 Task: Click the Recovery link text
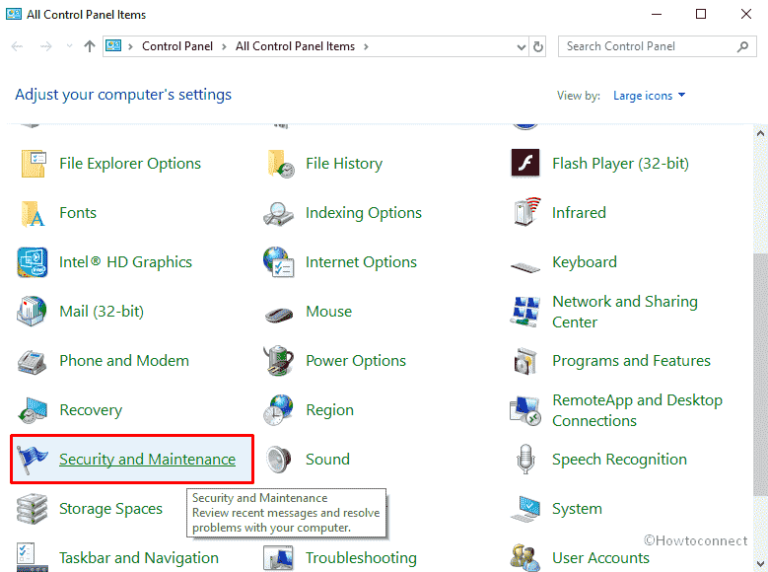[x=91, y=410]
